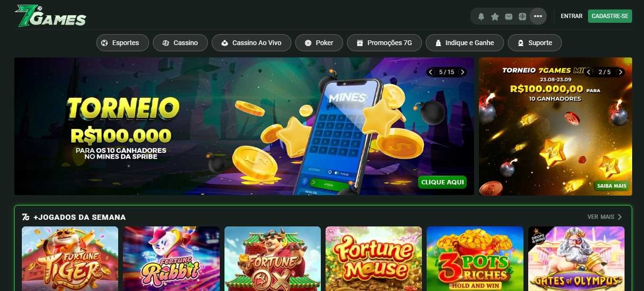Open favorites star icon in header
This screenshot has height=291, width=644.
tap(495, 17)
